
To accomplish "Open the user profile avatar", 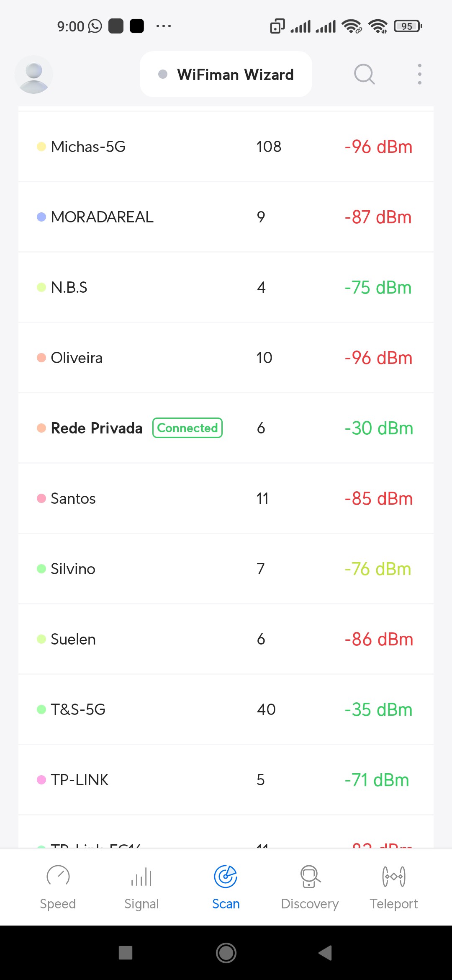I will point(34,75).
